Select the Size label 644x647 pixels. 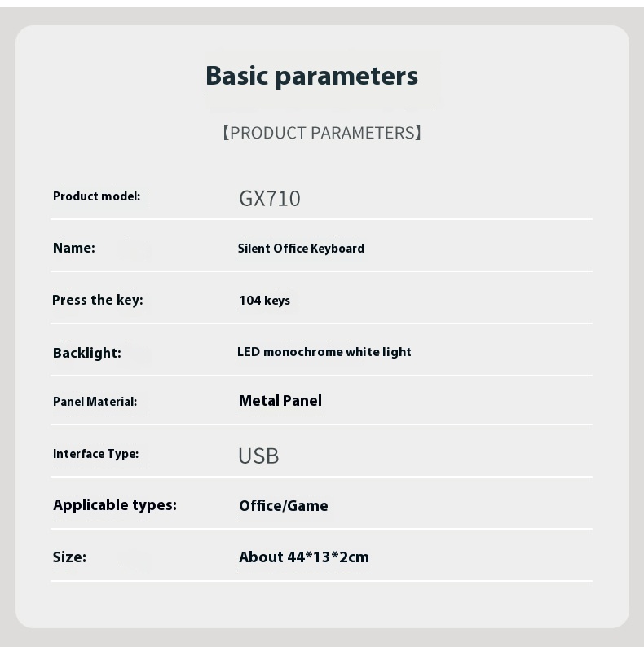tap(69, 557)
